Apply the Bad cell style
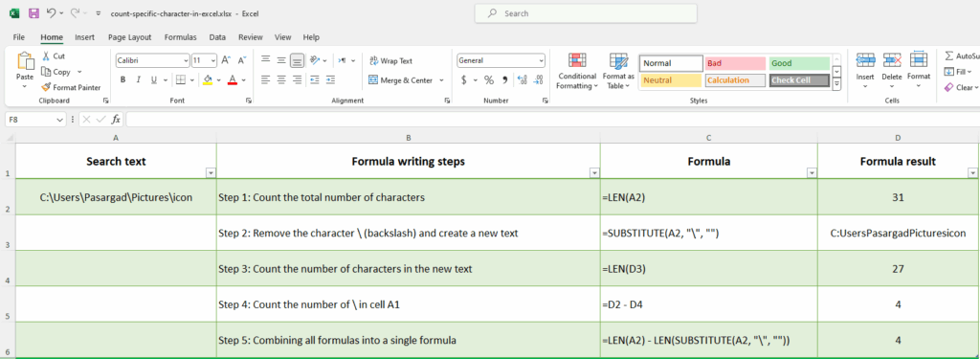This screenshot has height=359, width=980. (735, 63)
